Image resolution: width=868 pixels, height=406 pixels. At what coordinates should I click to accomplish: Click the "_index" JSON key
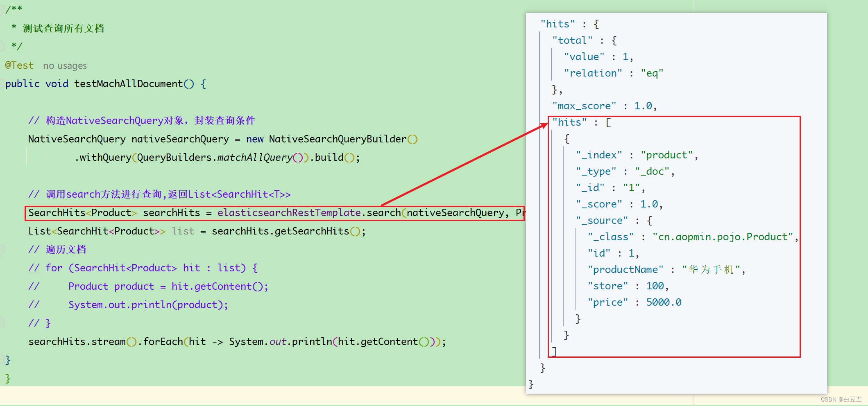599,155
